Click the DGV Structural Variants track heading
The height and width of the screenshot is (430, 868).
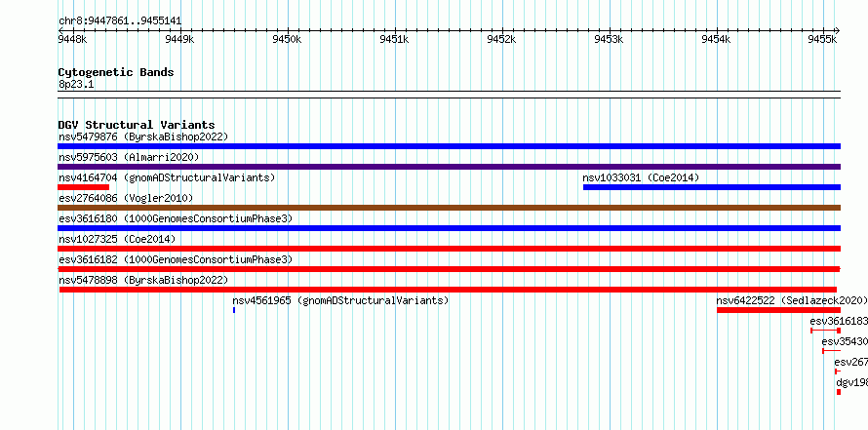(137, 125)
